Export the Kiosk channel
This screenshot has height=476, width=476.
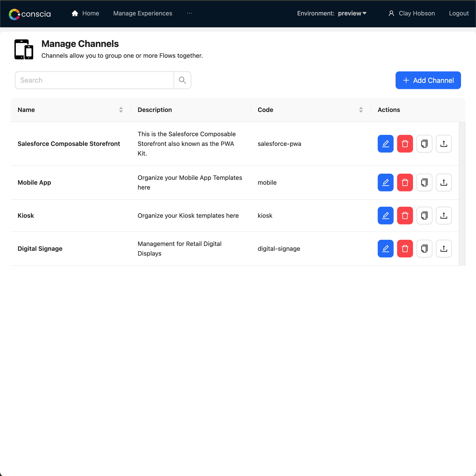[x=444, y=216]
